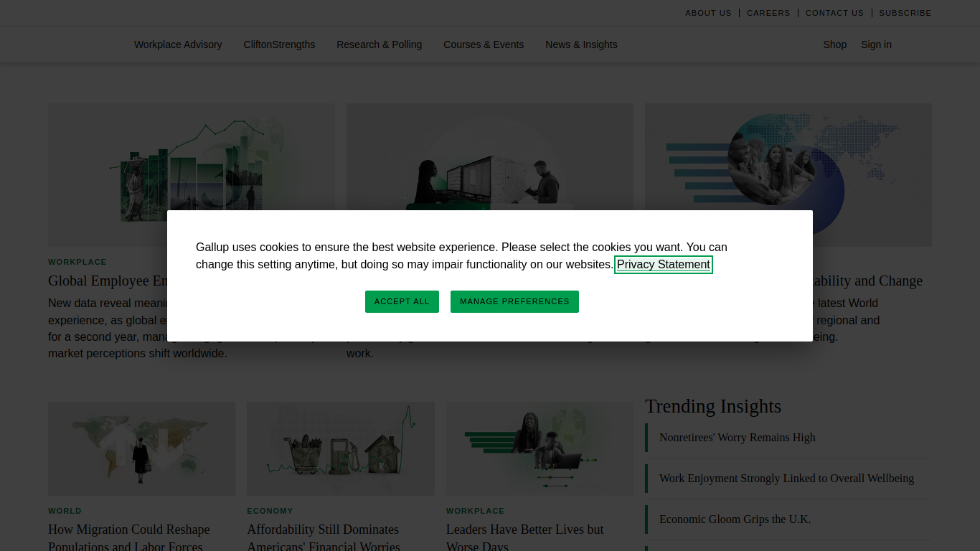This screenshot has height=551, width=980.
Task: Open How Migration Could Reshape Populations article
Action: click(129, 537)
